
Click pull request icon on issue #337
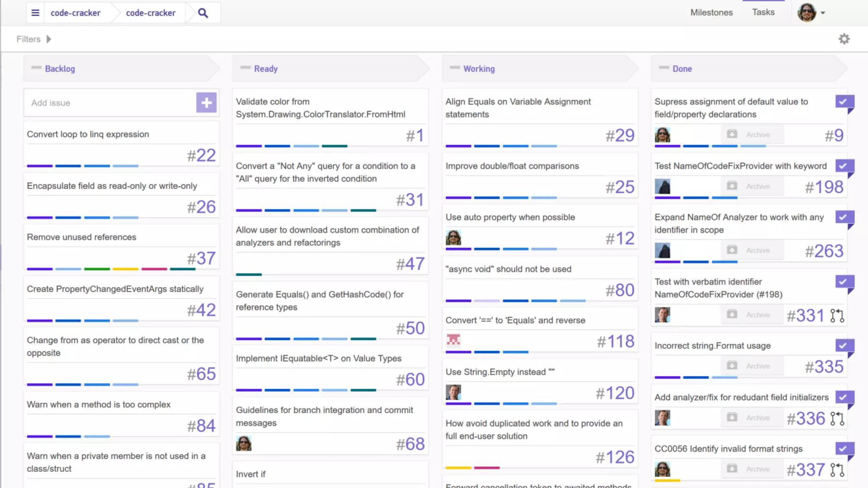[837, 470]
